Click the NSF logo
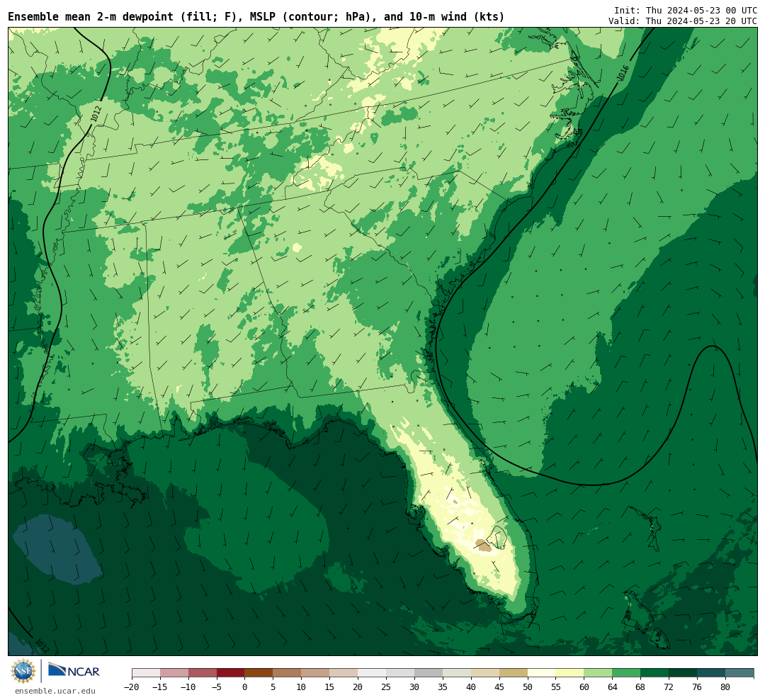 tap(23, 671)
